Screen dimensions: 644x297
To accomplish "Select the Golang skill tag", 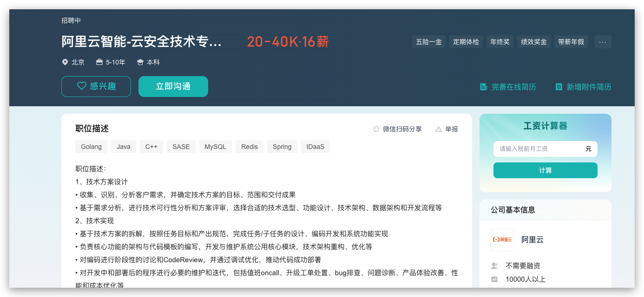I will pyautogui.click(x=91, y=147).
